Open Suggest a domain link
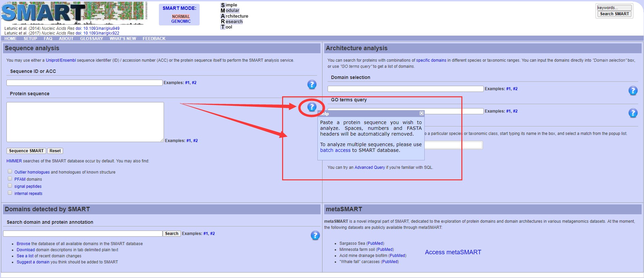Screen dimensions: 644x278 [x=33, y=262]
